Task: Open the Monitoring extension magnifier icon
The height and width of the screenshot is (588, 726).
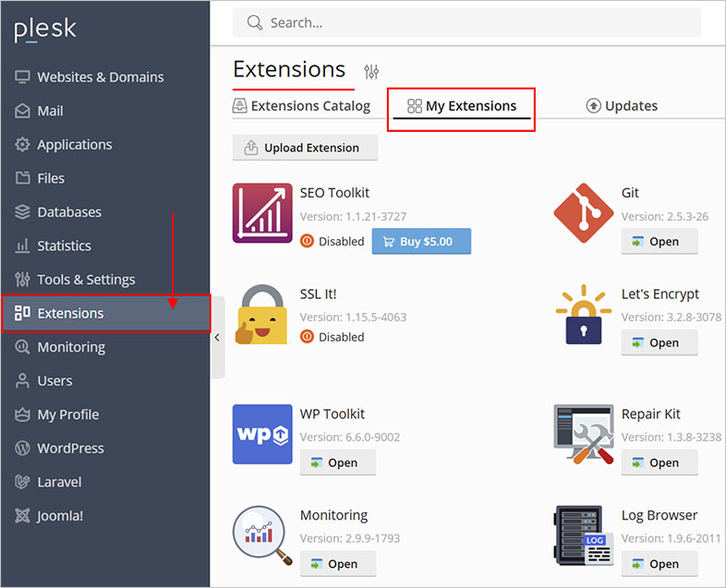Action: point(262,534)
